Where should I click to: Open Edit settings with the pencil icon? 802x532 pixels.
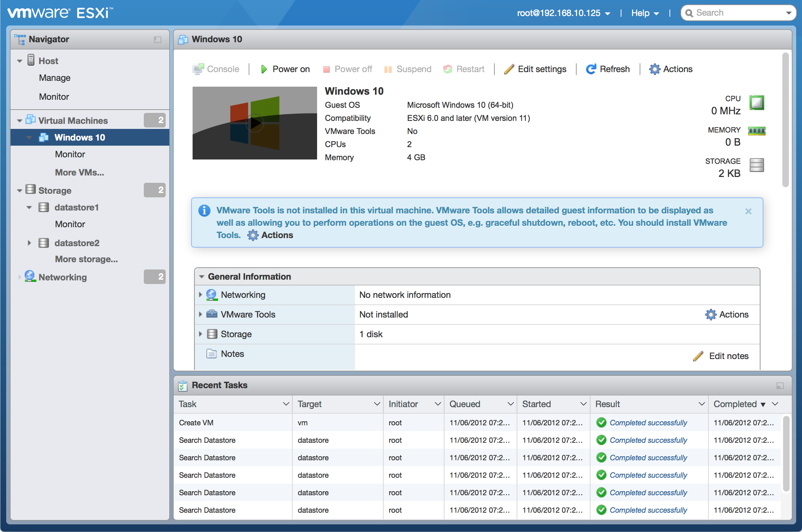pyautogui.click(x=535, y=69)
